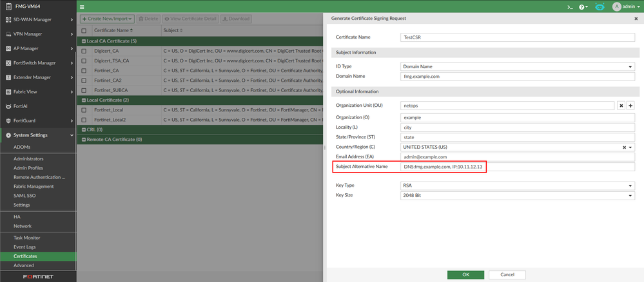Close the Generate Certificate Signing Request panel
The height and width of the screenshot is (282, 644).
coord(636,19)
